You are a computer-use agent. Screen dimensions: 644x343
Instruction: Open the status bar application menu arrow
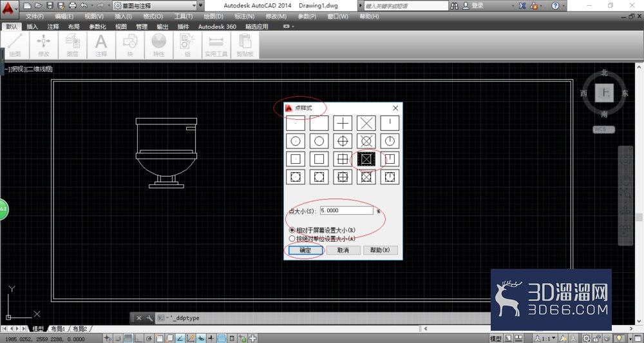coord(630,338)
